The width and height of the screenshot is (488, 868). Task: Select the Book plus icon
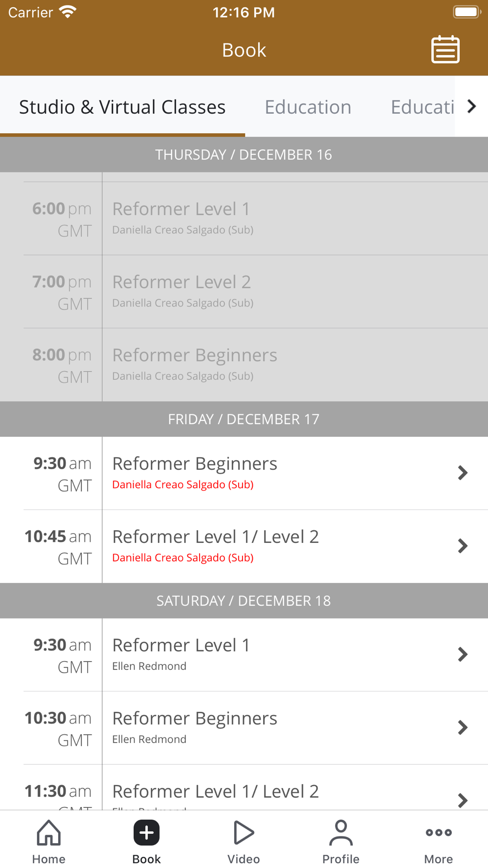click(146, 832)
